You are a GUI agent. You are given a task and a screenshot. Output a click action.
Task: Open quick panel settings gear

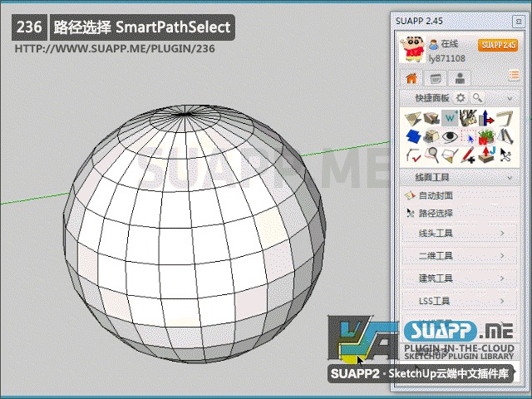pos(461,98)
